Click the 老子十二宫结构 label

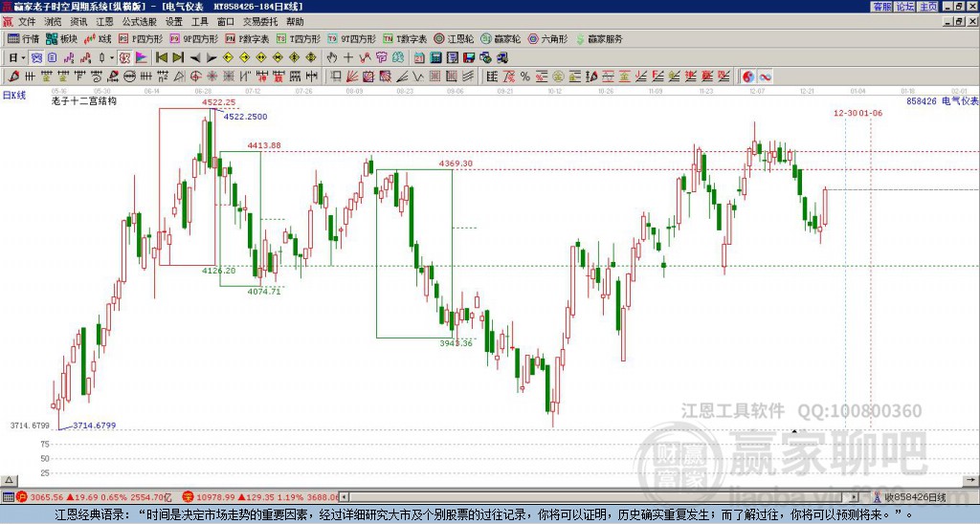click(x=84, y=100)
